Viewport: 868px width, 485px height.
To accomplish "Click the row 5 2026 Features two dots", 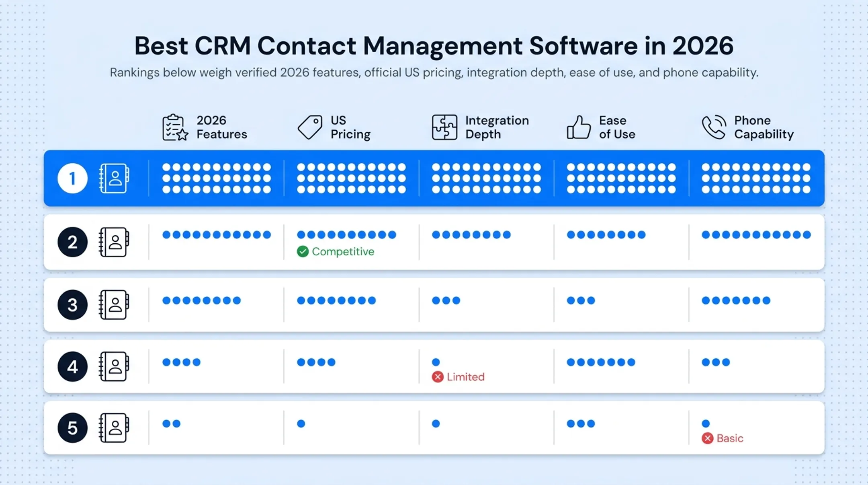I will [171, 423].
